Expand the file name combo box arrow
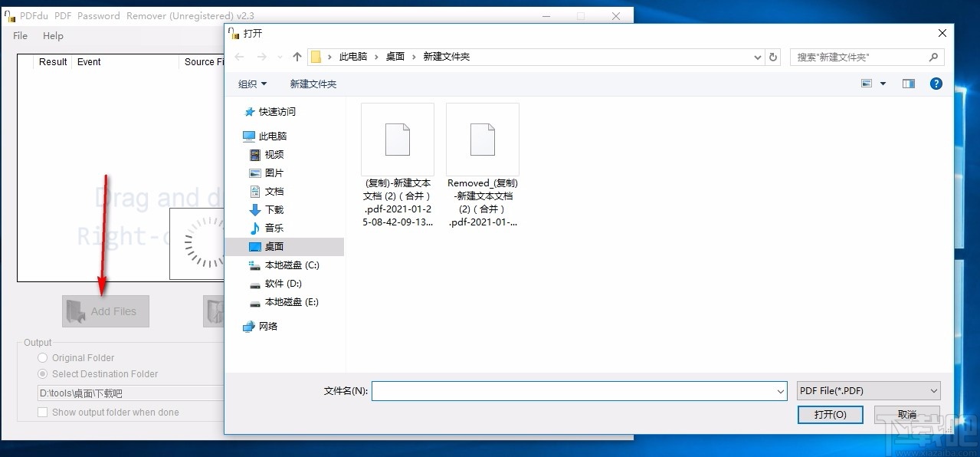The height and width of the screenshot is (457, 980). [781, 390]
